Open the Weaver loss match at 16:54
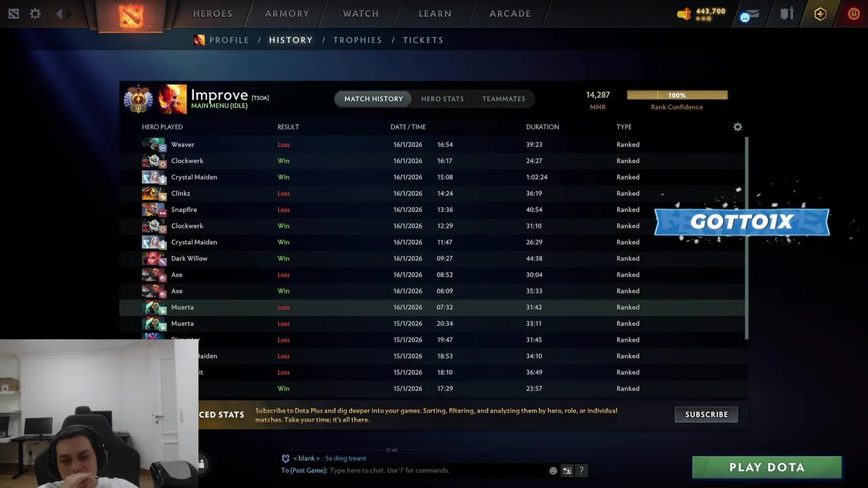The image size is (868, 488). pyautogui.click(x=433, y=144)
